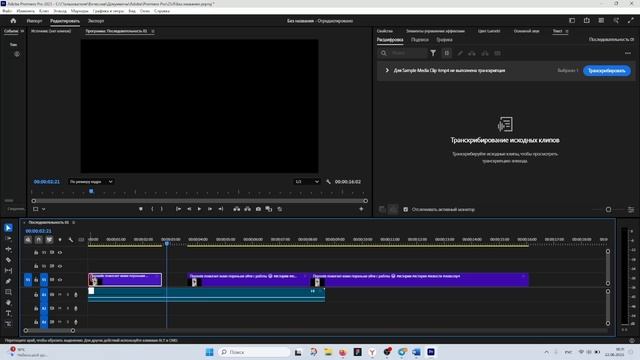Select the Ripple Edit tool
This screenshot has height=360, width=640.
(8, 249)
